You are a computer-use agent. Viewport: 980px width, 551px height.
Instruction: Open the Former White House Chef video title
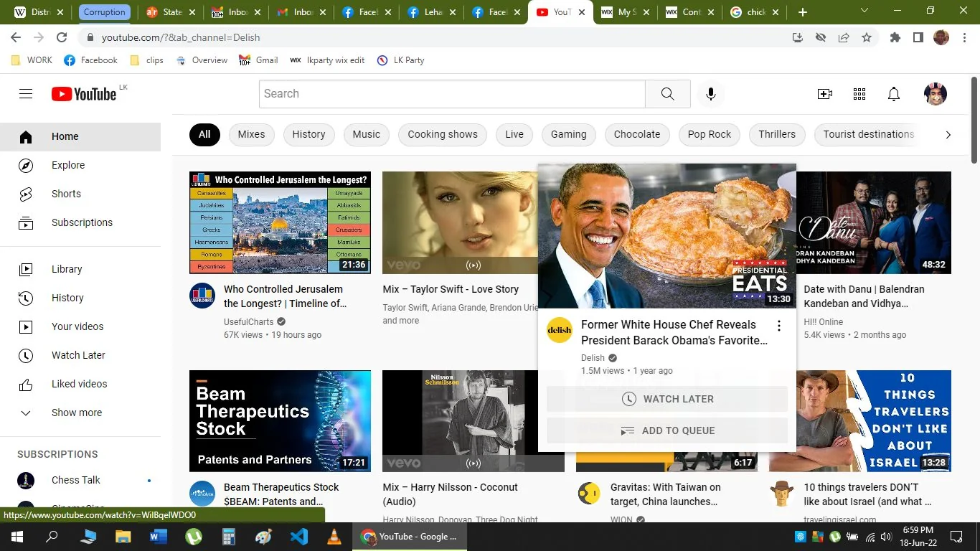pyautogui.click(x=674, y=332)
